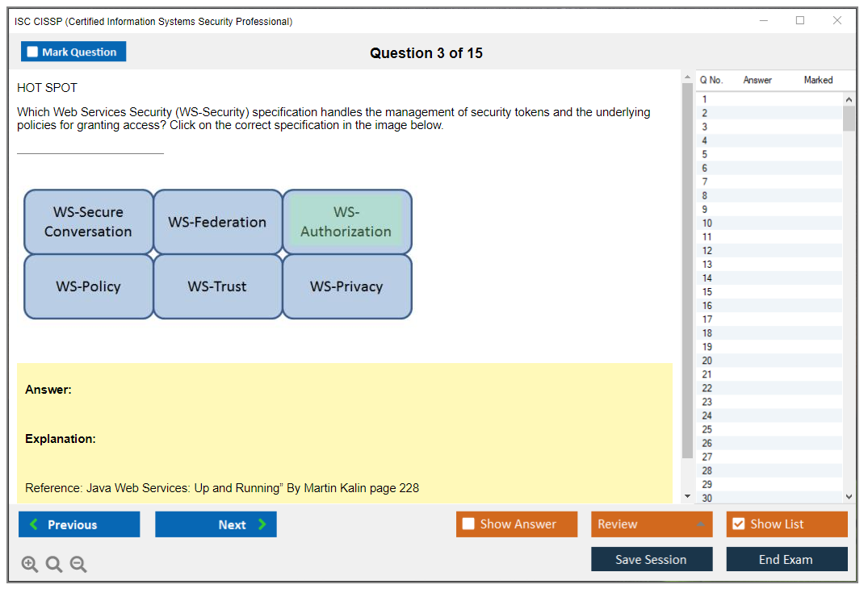Pick the WS-Privacy specification box

coord(346,286)
